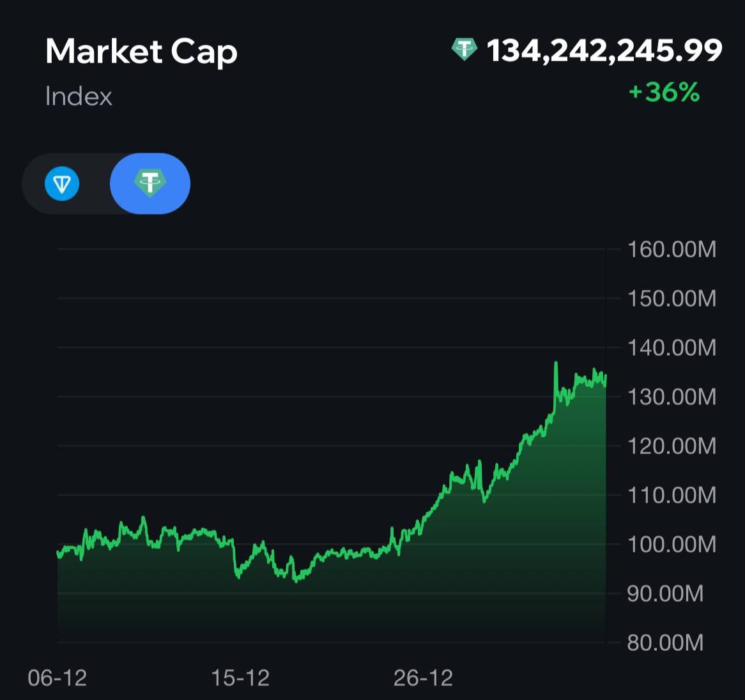Image resolution: width=745 pixels, height=700 pixels.
Task: Click the 160.00M axis label
Action: 672,249
